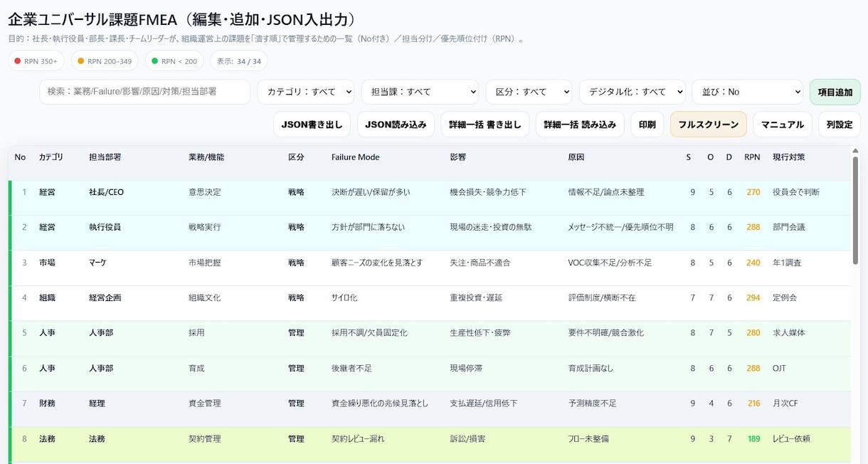
Task: Click 後継者不足 failure mode cell
Action: [351, 369]
